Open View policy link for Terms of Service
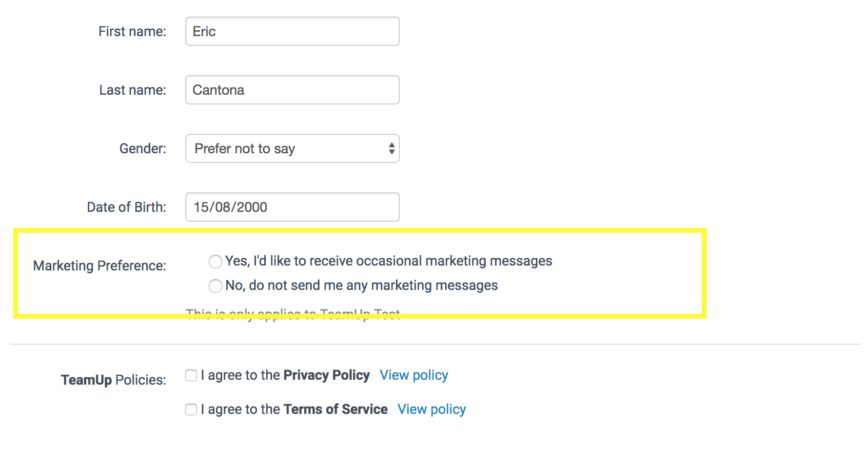 [x=432, y=410]
